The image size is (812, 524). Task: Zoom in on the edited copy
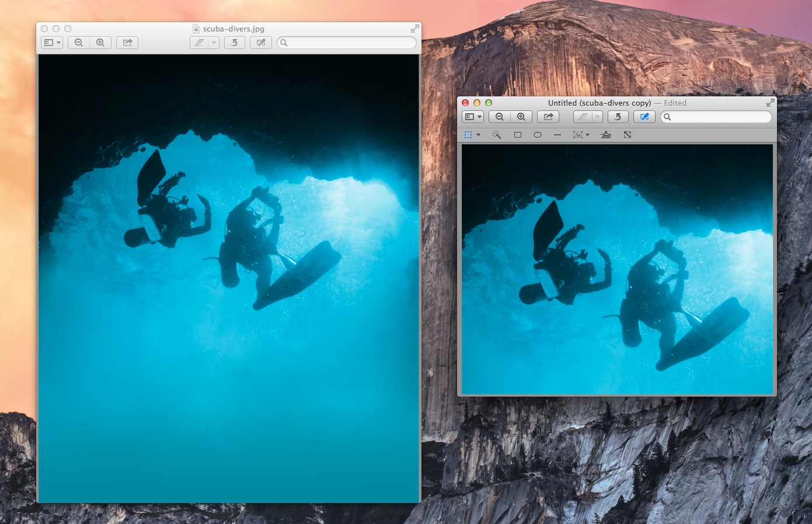[521, 117]
